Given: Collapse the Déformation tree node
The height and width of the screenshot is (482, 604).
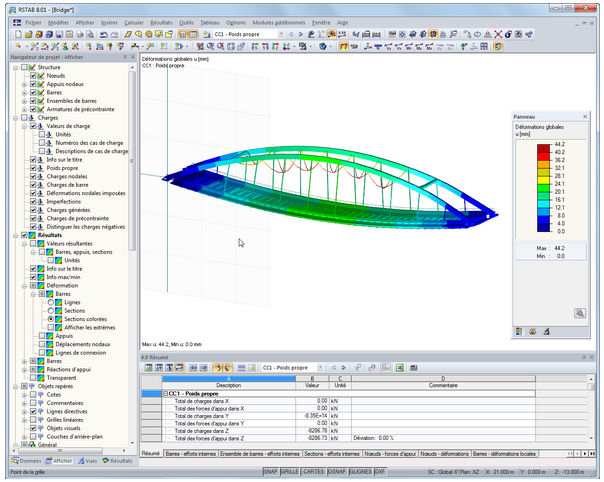Looking at the screenshot, I should point(24,286).
